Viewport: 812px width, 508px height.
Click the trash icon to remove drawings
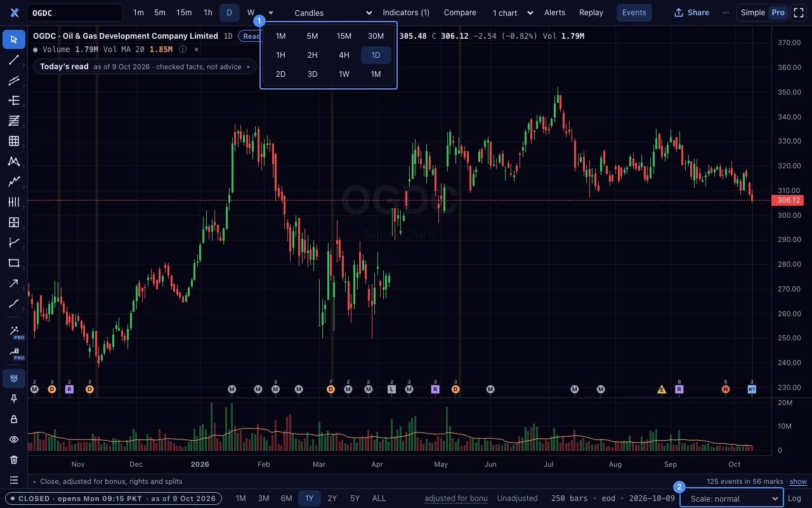14,460
